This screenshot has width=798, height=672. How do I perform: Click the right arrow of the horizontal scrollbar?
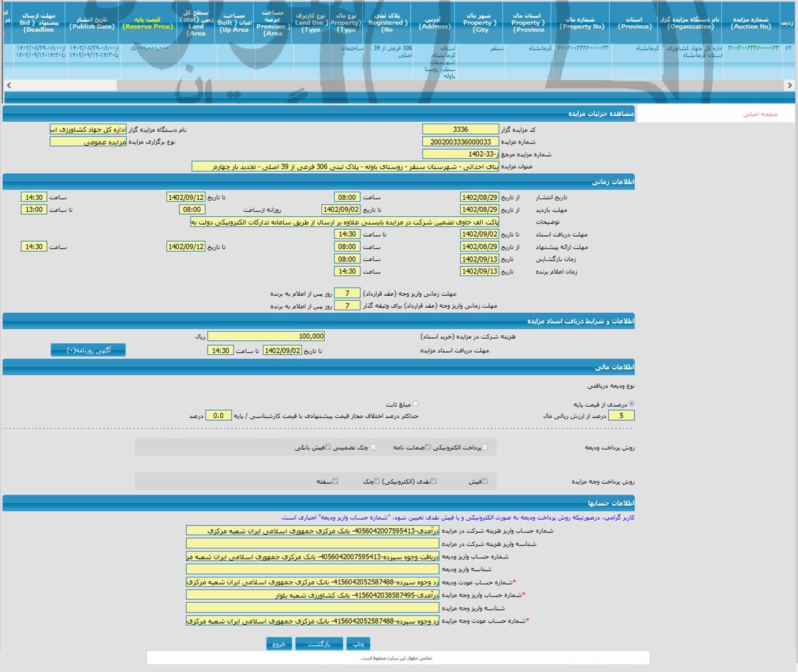(x=789, y=85)
